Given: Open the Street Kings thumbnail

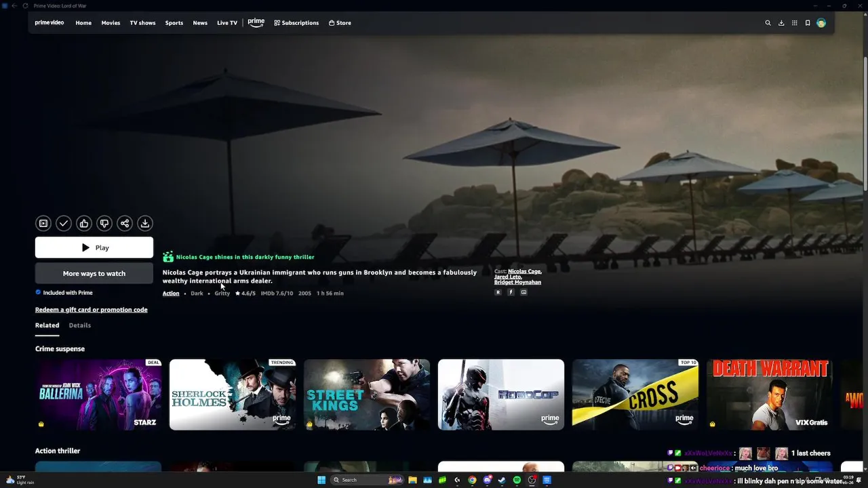Looking at the screenshot, I should [367, 394].
